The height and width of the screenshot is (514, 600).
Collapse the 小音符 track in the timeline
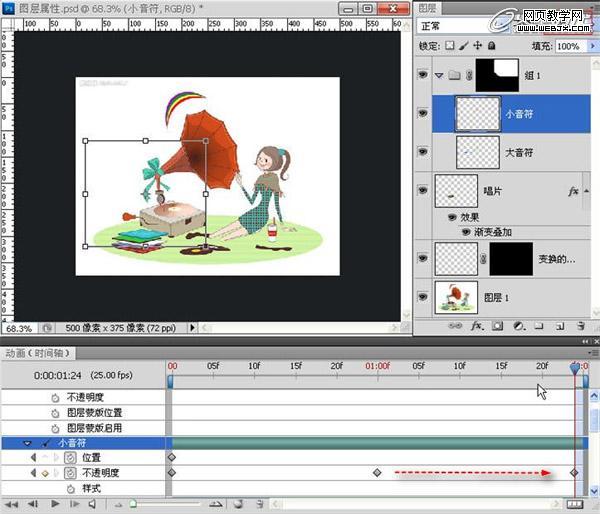point(28,442)
